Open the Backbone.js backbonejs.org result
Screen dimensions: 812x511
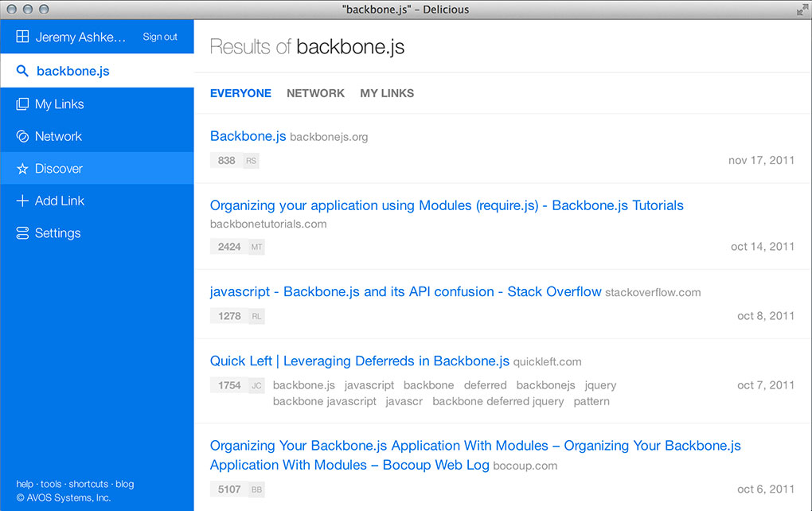click(248, 136)
